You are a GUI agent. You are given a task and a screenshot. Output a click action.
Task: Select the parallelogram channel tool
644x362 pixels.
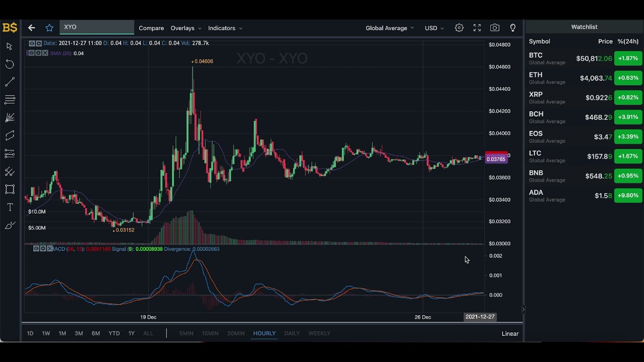(10, 136)
